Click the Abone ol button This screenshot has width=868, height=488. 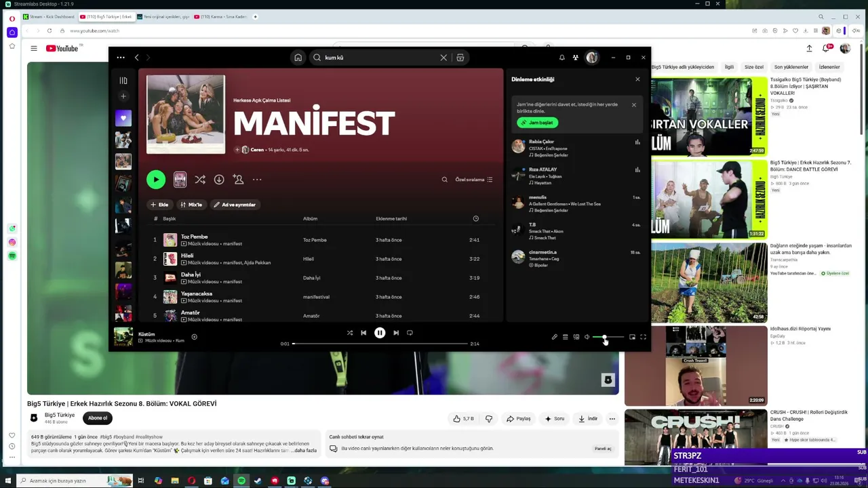coord(98,418)
